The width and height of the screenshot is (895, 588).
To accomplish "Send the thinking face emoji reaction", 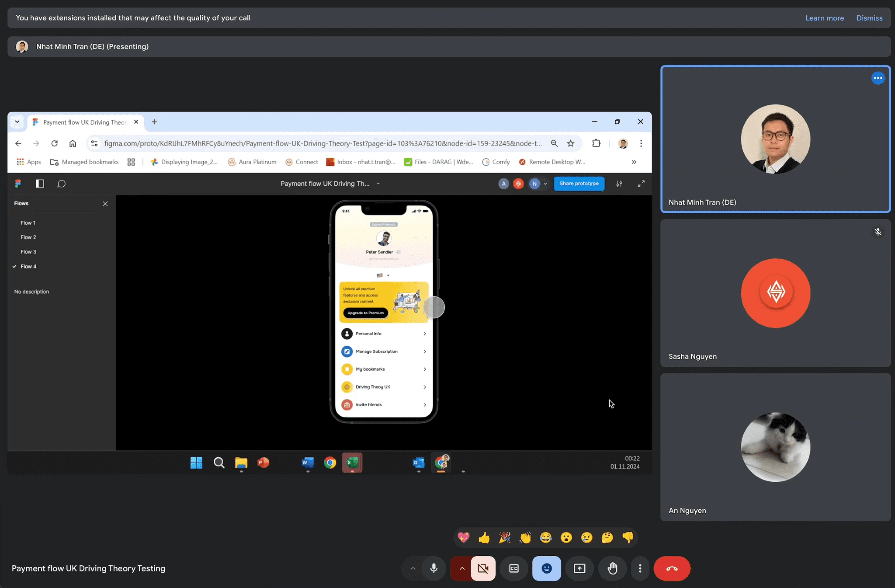I will 607,538.
